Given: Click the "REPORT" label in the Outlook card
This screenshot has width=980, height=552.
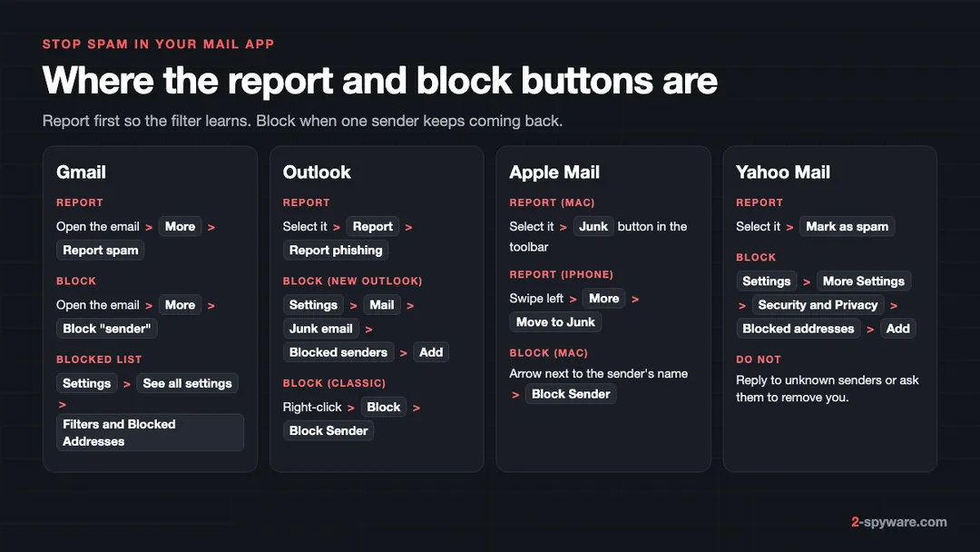Looking at the screenshot, I should 307,202.
